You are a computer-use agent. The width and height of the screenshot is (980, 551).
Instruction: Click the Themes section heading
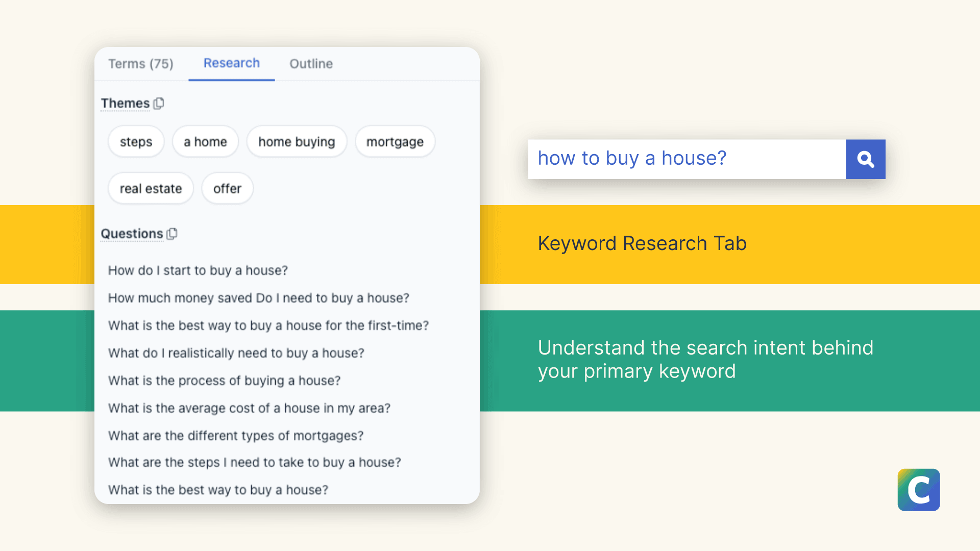tap(125, 104)
